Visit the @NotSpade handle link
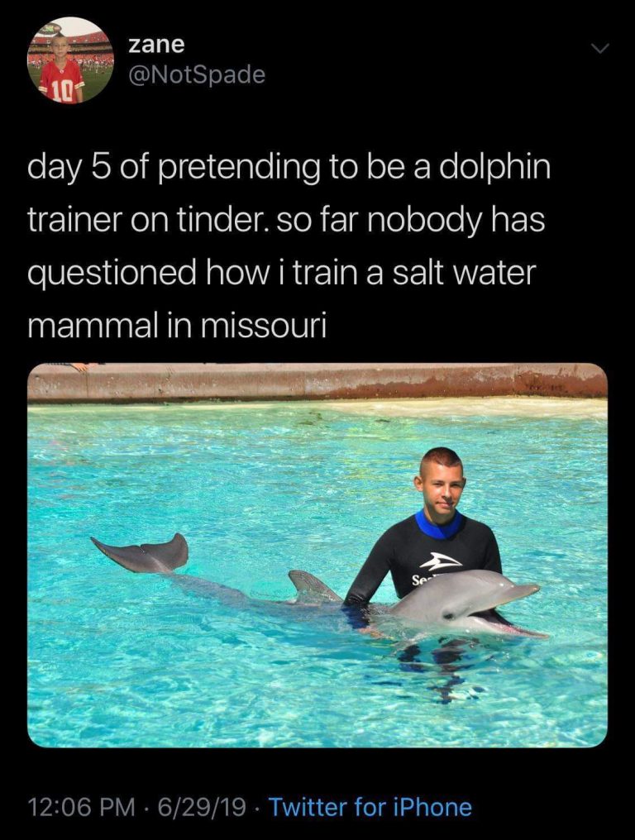 (x=197, y=74)
